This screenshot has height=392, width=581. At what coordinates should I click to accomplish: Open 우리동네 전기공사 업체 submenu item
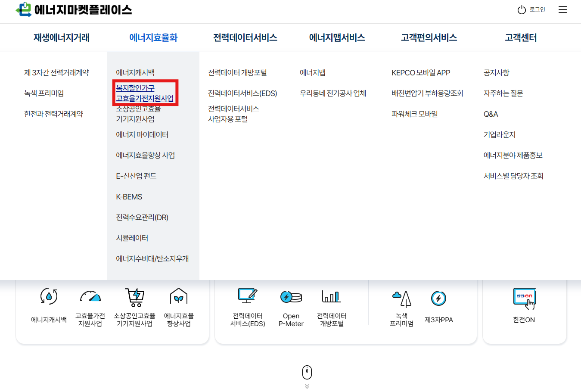point(333,93)
